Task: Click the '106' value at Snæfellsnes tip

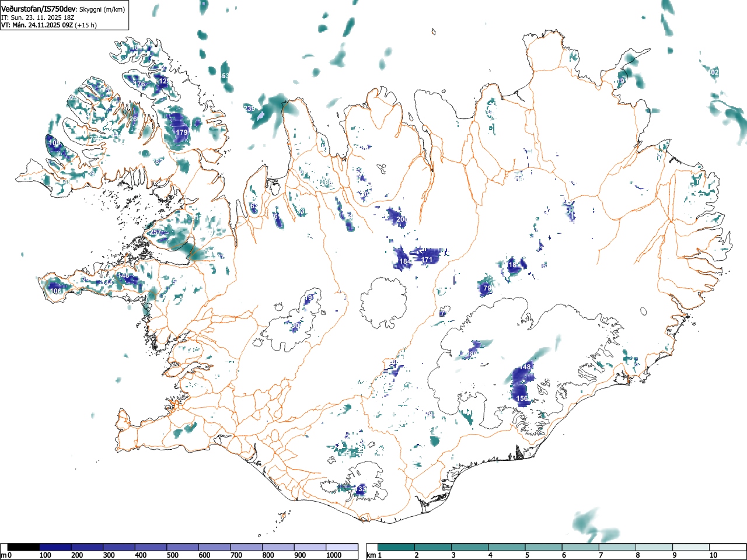Action: 56,292
